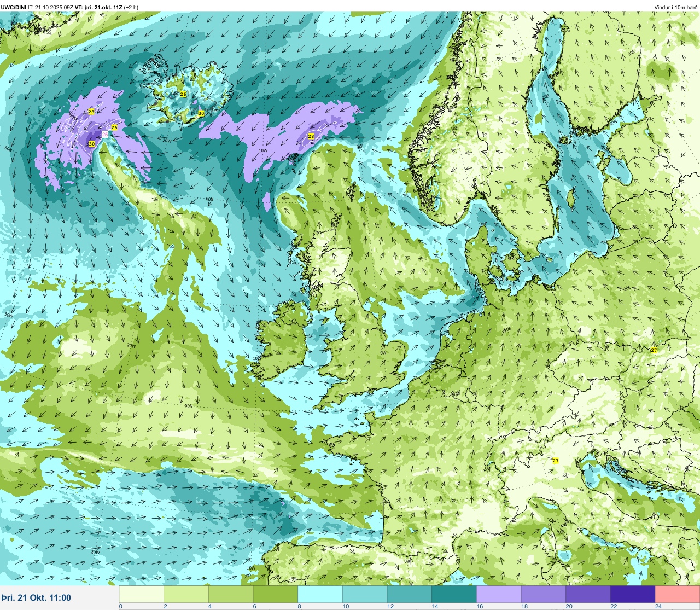Click the legend scale number 12
The image size is (700, 610).
(x=390, y=606)
